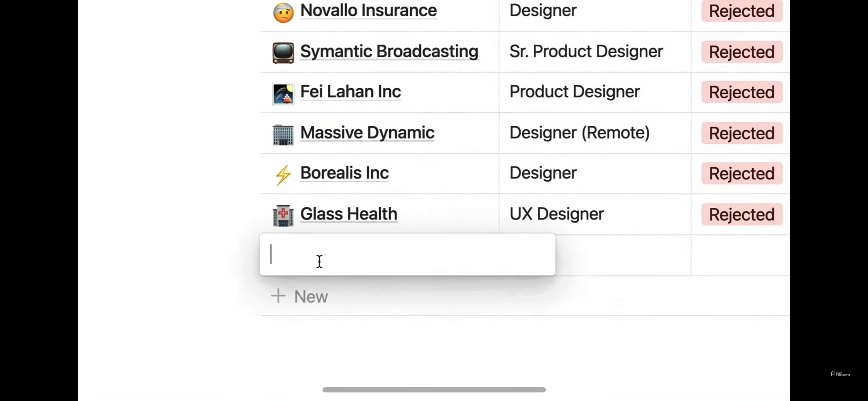Click inside the new row name input

coord(408,255)
